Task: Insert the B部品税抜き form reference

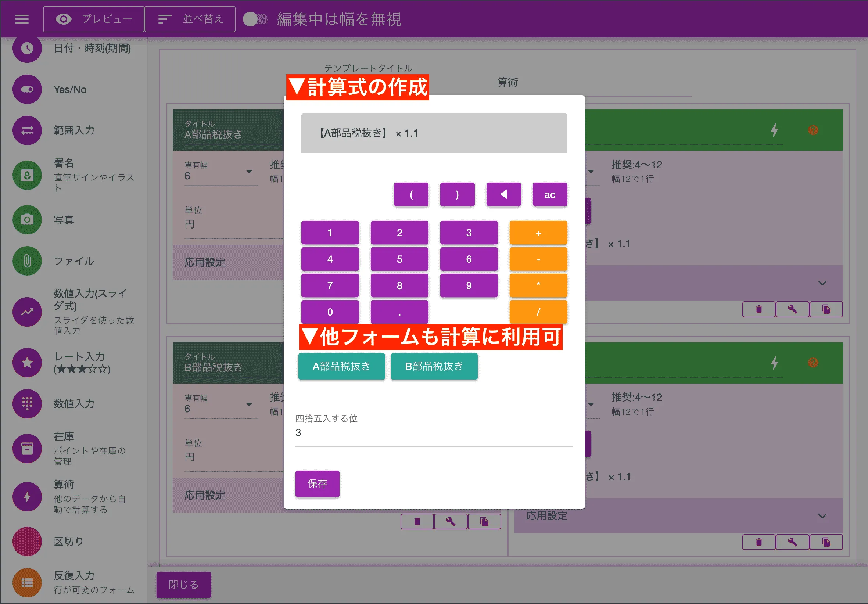Action: coord(434,366)
